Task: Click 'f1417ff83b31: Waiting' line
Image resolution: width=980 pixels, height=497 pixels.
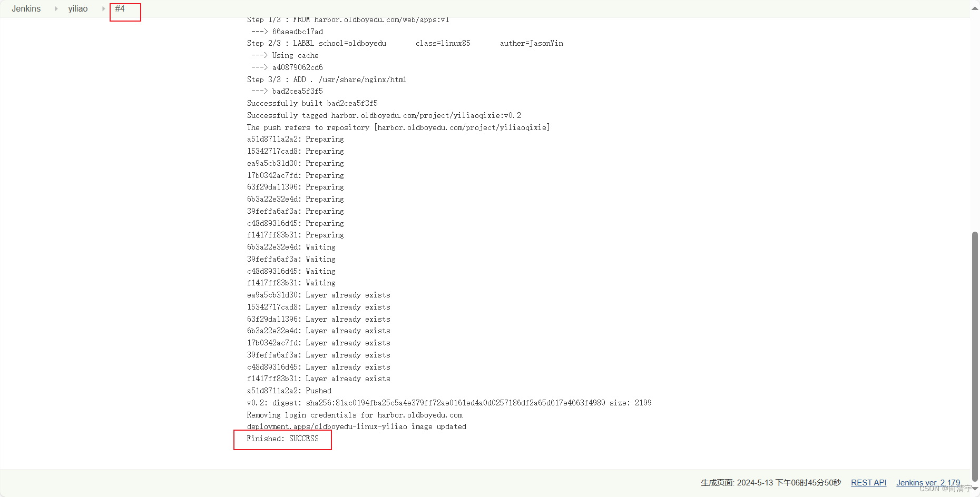Action: tap(291, 283)
